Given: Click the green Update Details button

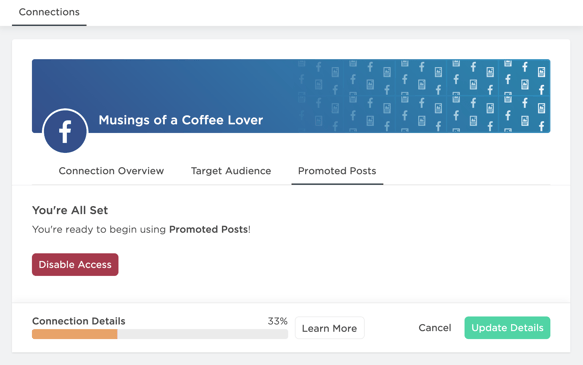Looking at the screenshot, I should click(x=507, y=328).
